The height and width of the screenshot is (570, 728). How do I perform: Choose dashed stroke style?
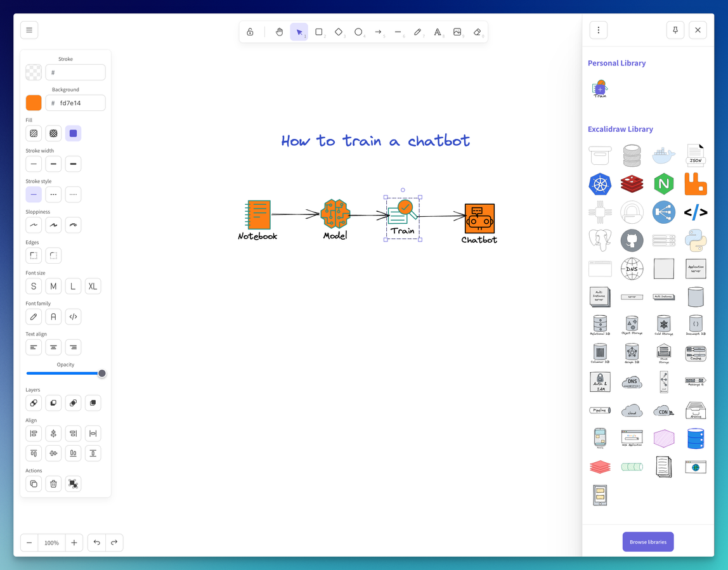click(53, 195)
